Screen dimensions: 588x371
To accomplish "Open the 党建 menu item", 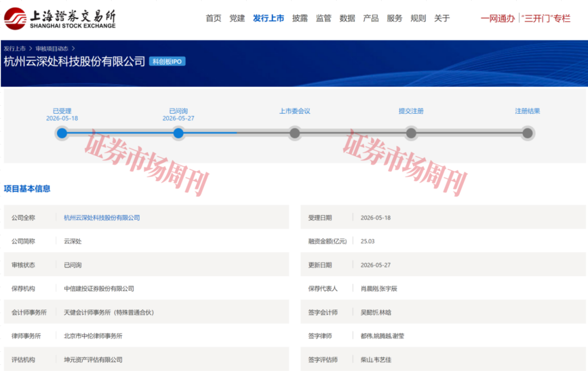I will tap(237, 18).
